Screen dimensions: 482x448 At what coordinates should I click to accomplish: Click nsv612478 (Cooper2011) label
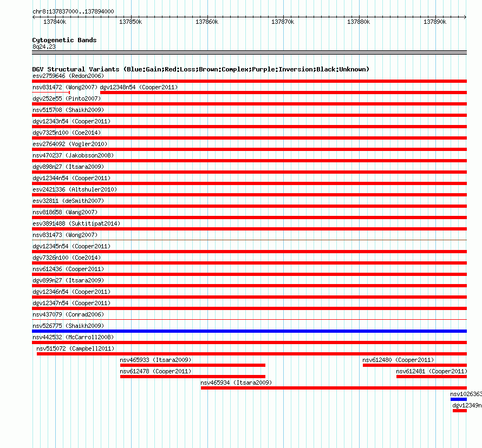tap(155, 371)
